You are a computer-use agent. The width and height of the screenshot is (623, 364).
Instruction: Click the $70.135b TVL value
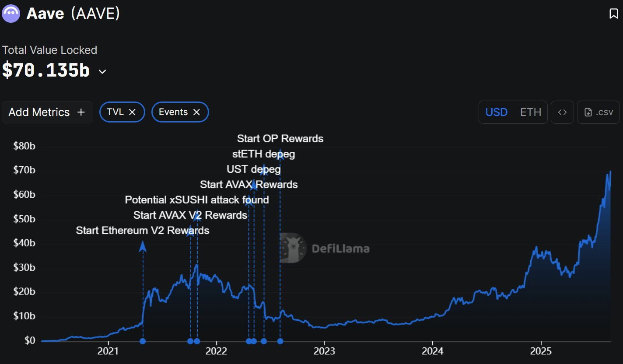(46, 71)
